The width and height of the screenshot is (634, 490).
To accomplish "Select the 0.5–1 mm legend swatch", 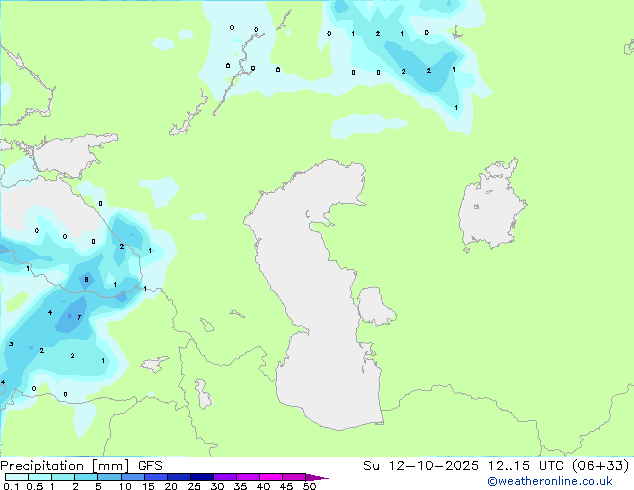I will click(40, 477).
